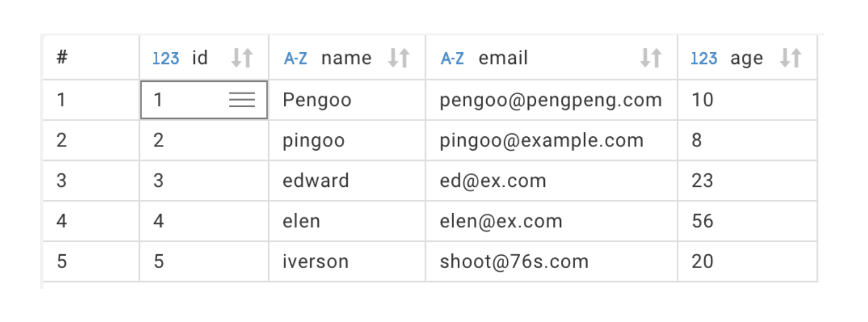Click the 123 type icon beside age
This screenshot has height=322, width=868.
(x=704, y=58)
